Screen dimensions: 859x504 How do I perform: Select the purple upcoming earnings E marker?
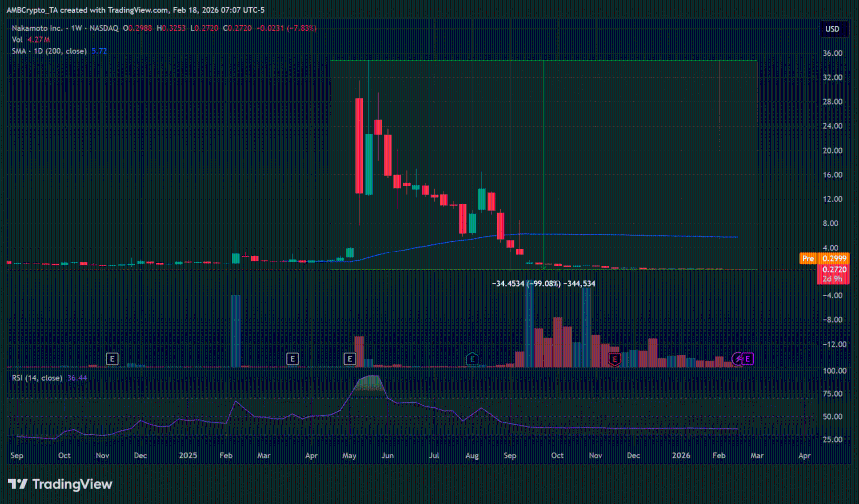pyautogui.click(x=748, y=359)
